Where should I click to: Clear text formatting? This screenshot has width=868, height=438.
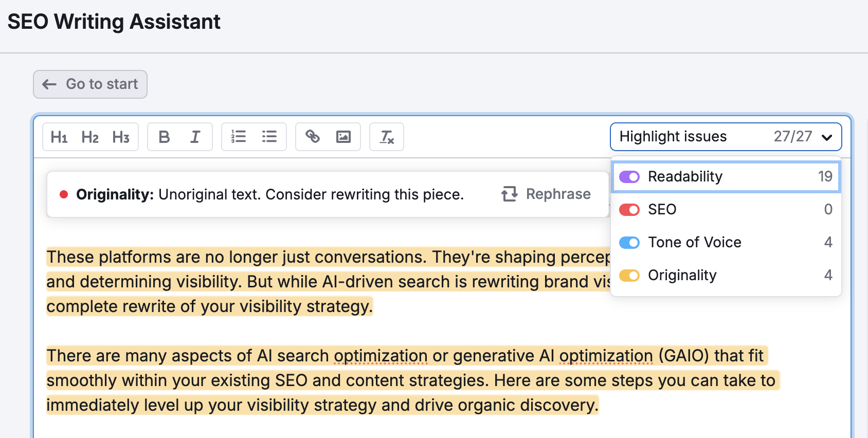coord(387,137)
